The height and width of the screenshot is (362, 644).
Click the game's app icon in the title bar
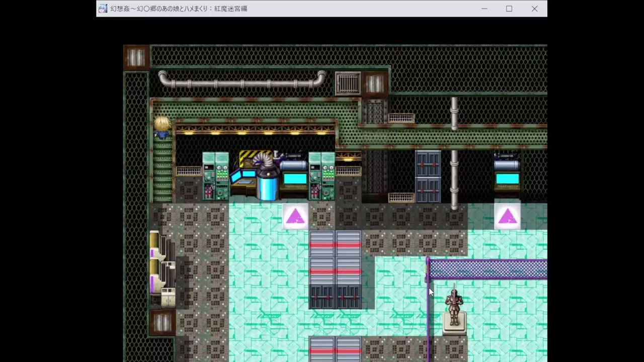tap(103, 9)
